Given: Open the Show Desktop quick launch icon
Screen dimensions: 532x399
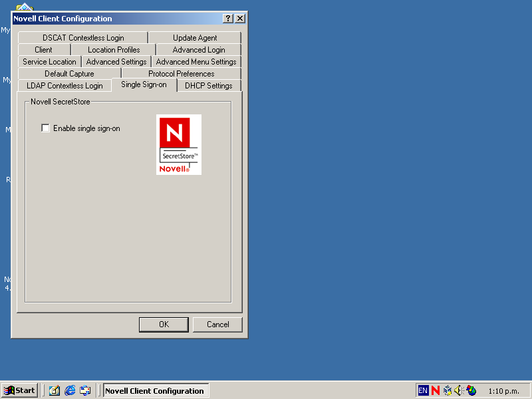Looking at the screenshot, I should pyautogui.click(x=55, y=390).
